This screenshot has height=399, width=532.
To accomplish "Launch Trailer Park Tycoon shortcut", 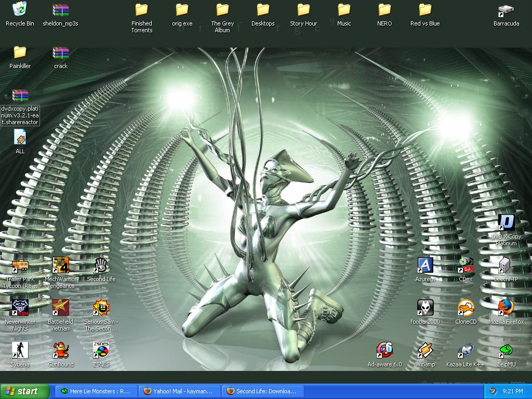I will [x=20, y=265].
